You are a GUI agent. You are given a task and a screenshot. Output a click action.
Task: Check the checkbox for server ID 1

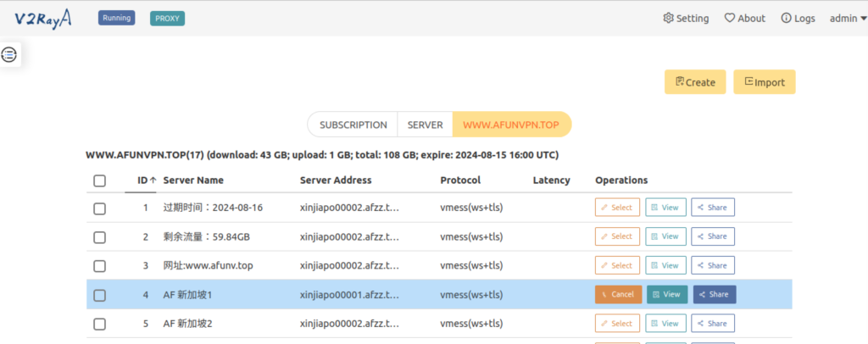[100, 208]
